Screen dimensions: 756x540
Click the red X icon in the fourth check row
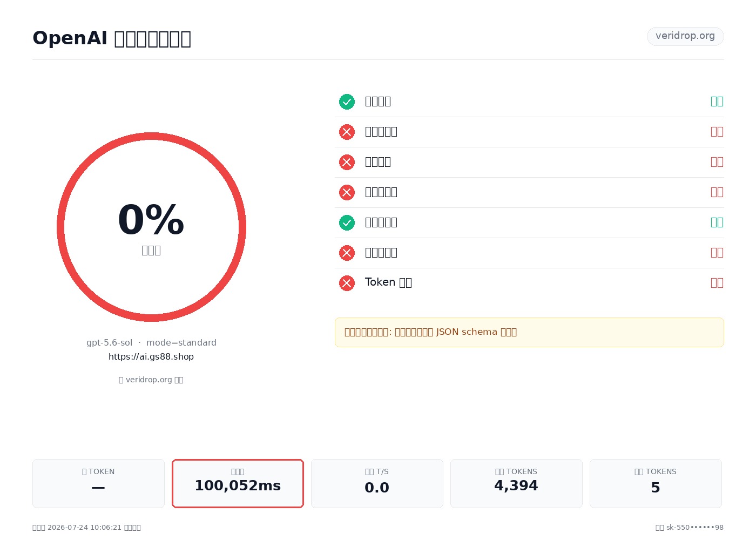click(x=347, y=192)
